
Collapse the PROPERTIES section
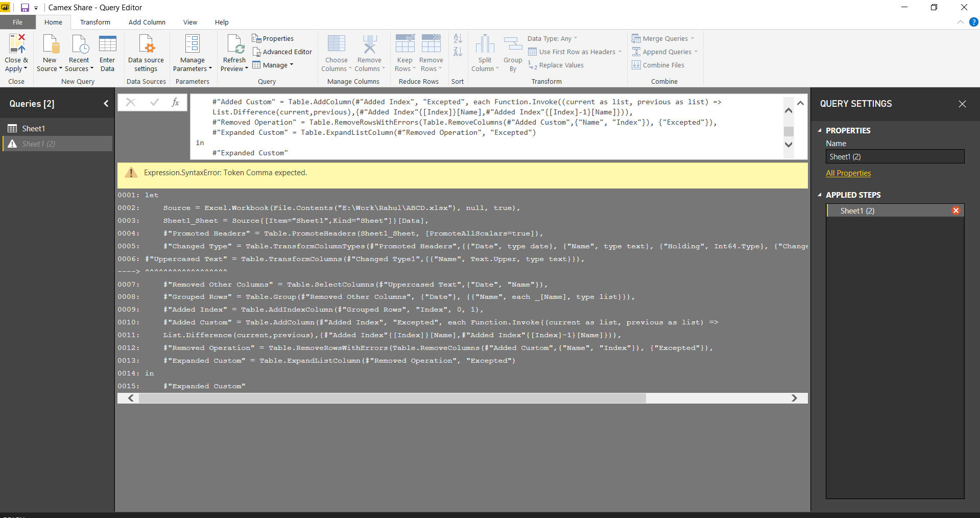point(820,130)
